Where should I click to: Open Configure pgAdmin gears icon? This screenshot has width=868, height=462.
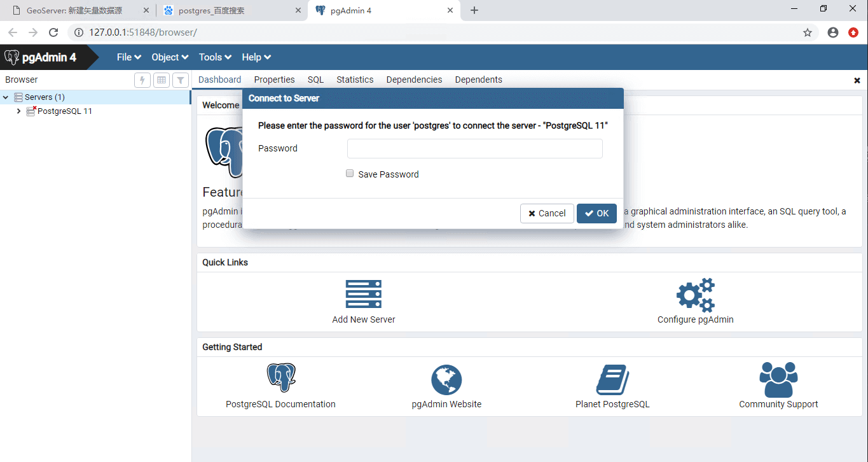(x=695, y=295)
